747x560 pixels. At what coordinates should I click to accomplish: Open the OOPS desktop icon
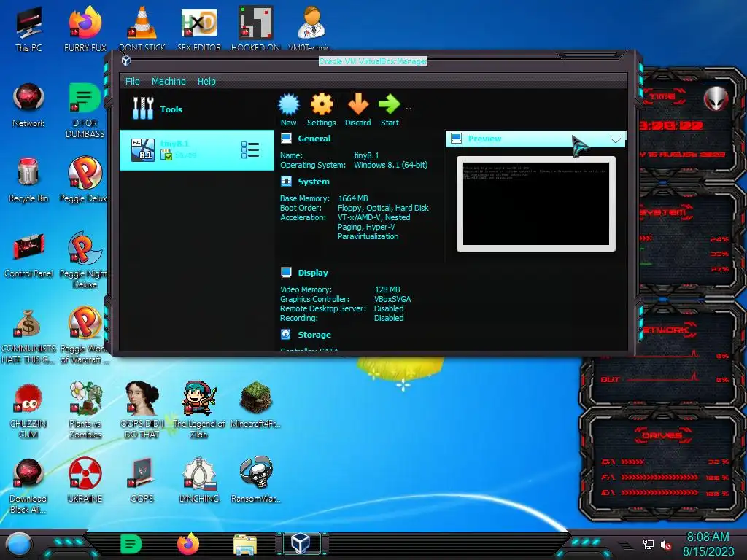point(142,480)
